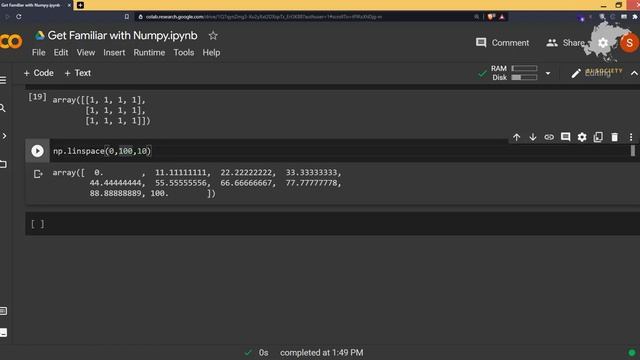
Task: Move cell up with the arrow icon
Action: pyautogui.click(x=516, y=137)
